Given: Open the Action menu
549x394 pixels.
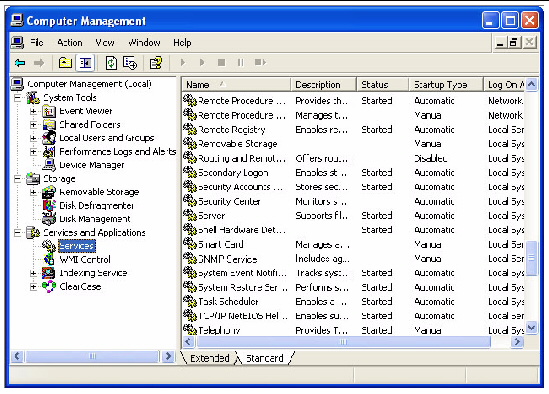Looking at the screenshot, I should 70,43.
